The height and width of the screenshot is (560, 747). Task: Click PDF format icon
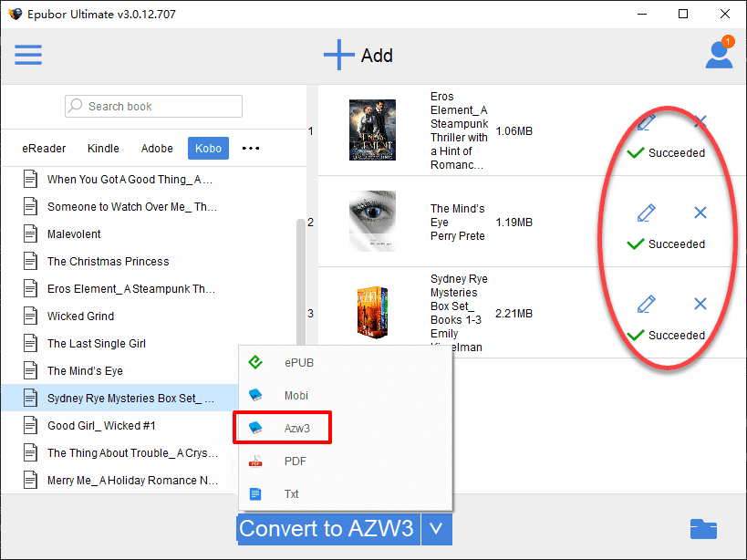coord(255,461)
